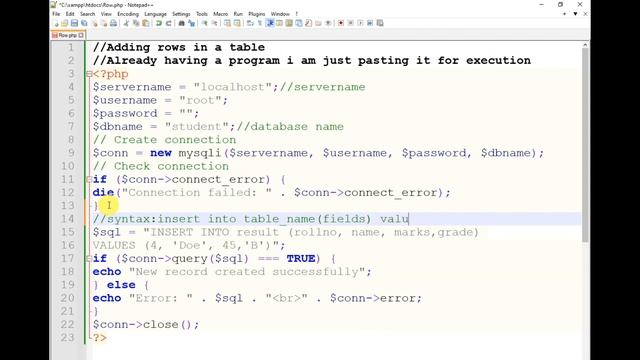Open the Plugins menu

coord(257,14)
